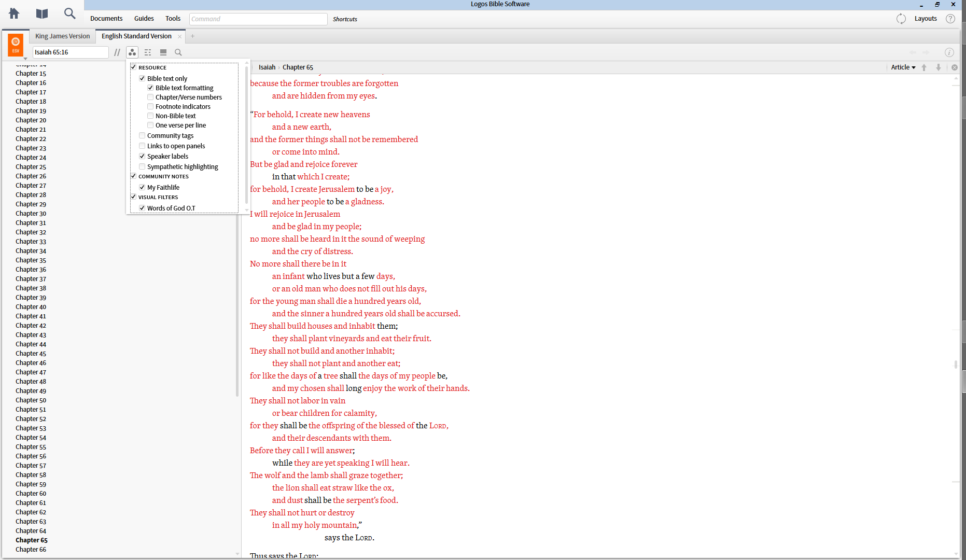Click the ESV resource panel icon

[16, 45]
